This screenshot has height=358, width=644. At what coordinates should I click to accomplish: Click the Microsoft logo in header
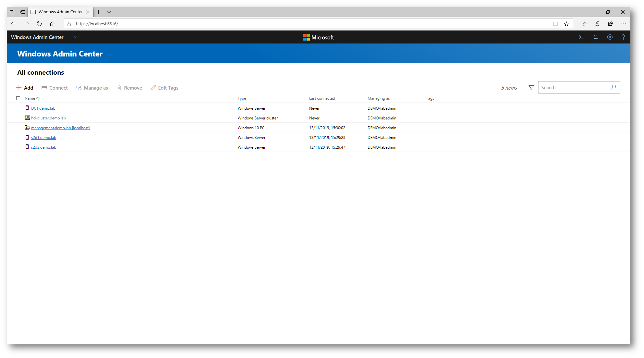coord(318,37)
